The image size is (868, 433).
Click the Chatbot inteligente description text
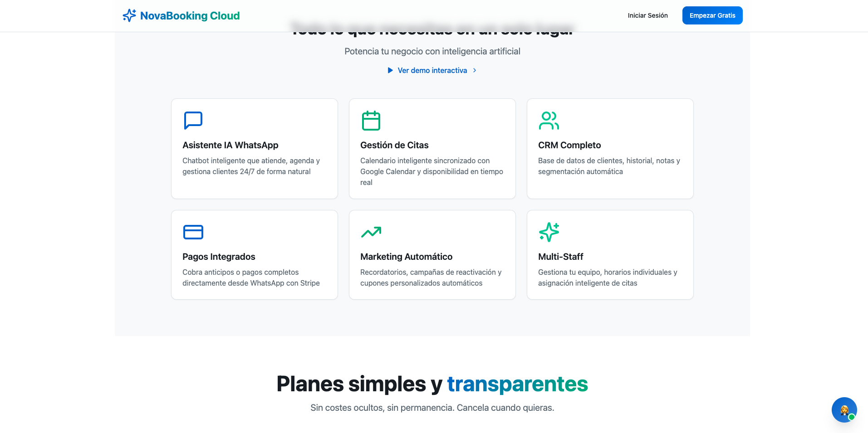click(251, 166)
